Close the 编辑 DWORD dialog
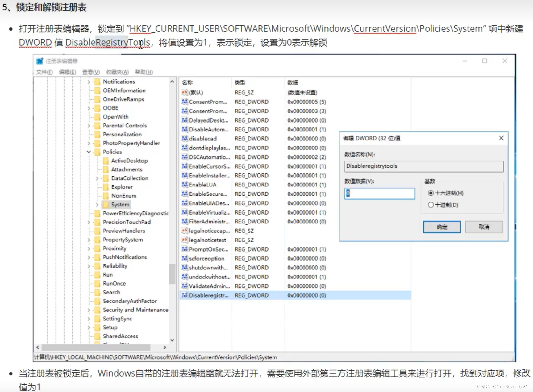This screenshot has width=533, height=392. point(501,138)
